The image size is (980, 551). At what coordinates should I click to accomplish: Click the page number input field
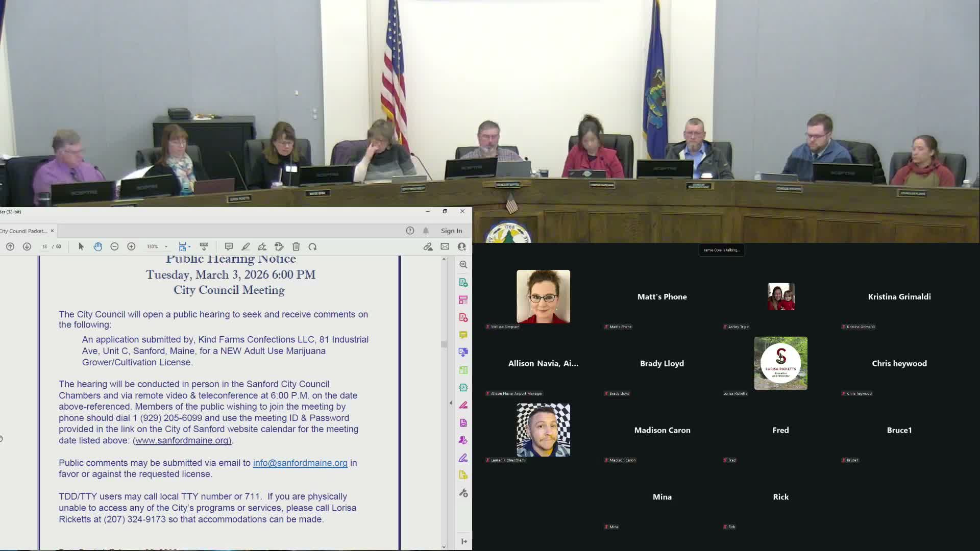(x=45, y=247)
